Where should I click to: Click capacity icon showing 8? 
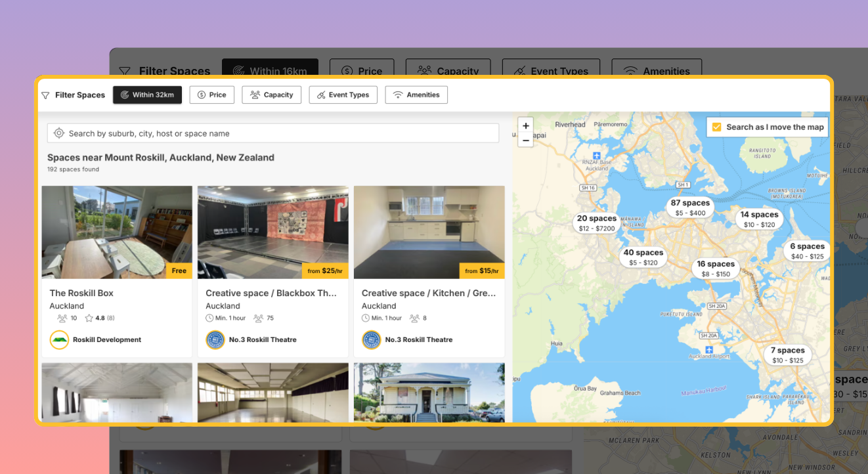coord(414,318)
